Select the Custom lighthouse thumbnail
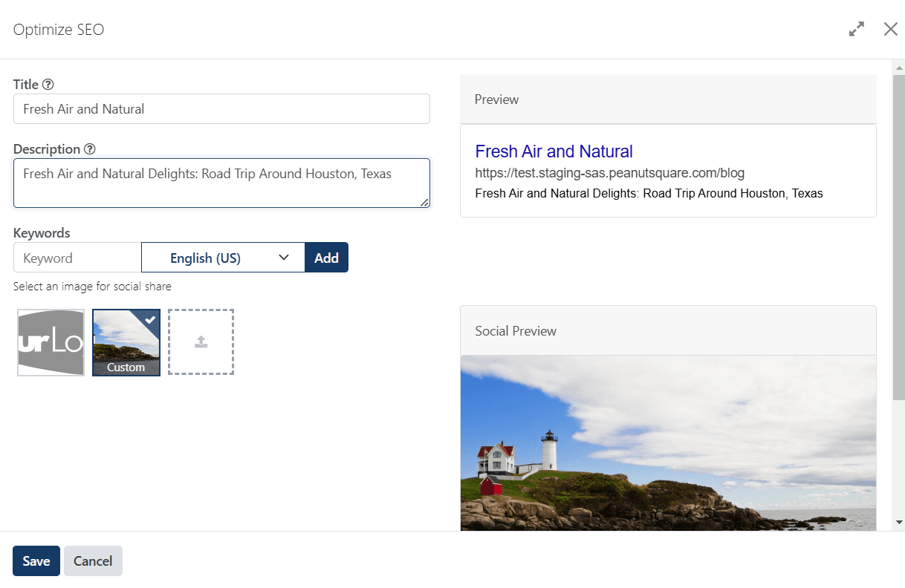The height and width of the screenshot is (588, 905). tap(126, 342)
